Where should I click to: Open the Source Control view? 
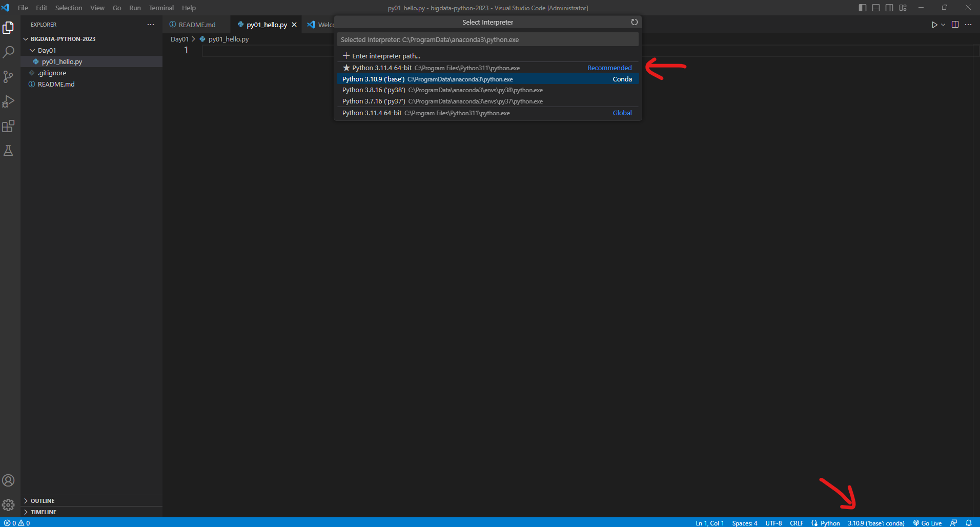[8, 77]
